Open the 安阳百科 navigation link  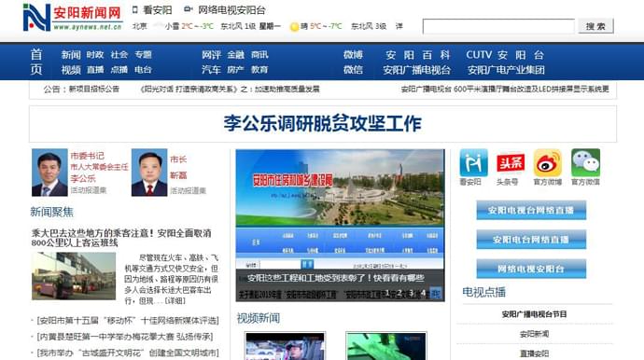(417, 55)
